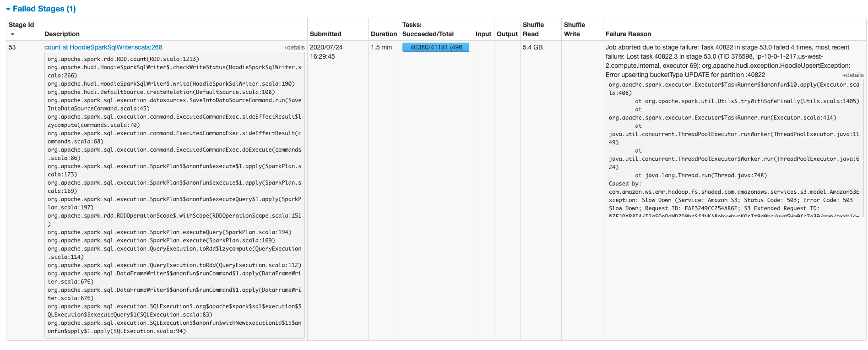868x350 pixels.
Task: Sort by Submitted column header
Action: coord(325,34)
